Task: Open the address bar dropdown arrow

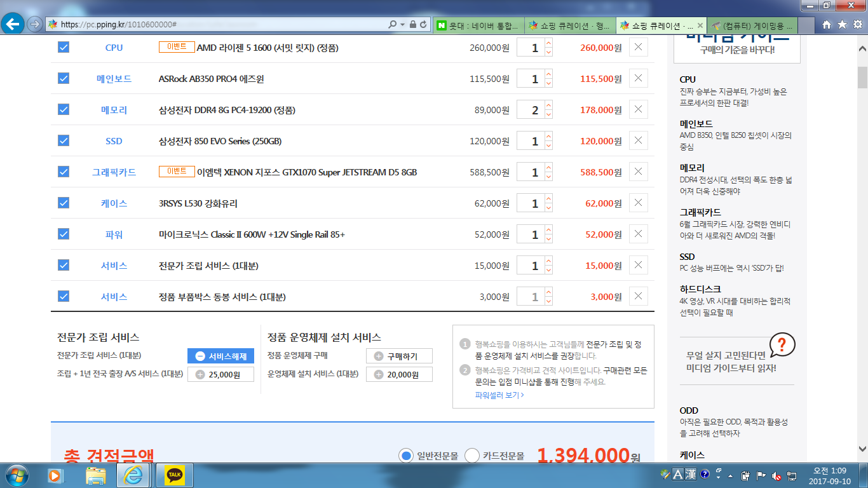Action: (x=402, y=24)
